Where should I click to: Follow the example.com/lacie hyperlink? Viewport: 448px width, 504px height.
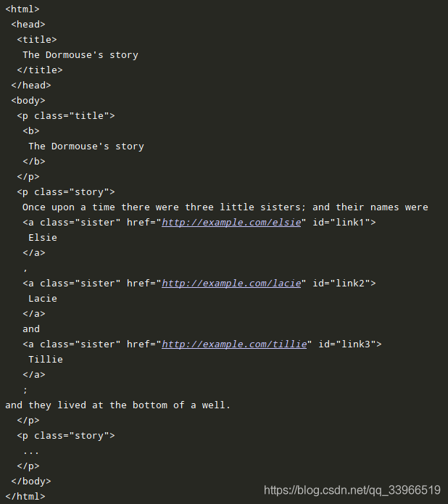coord(231,284)
